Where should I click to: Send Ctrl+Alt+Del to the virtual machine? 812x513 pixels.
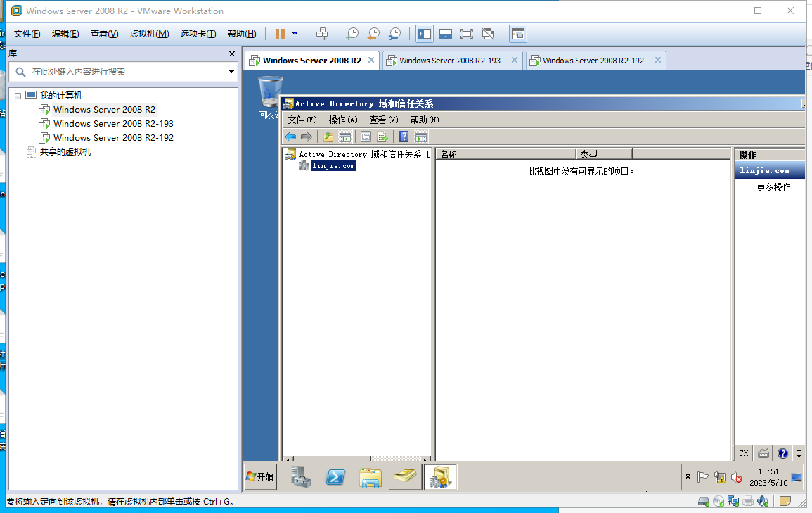coord(321,34)
